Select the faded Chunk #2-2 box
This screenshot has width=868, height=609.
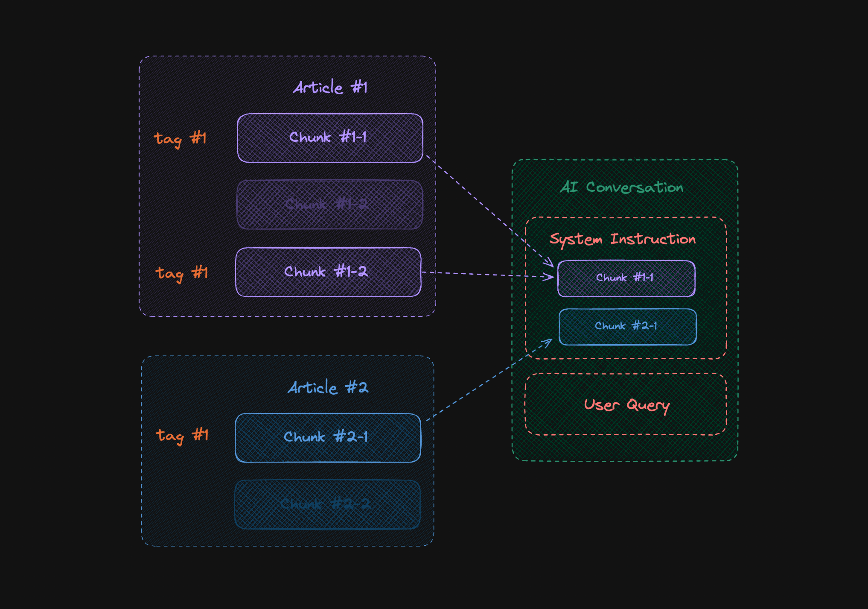(327, 504)
